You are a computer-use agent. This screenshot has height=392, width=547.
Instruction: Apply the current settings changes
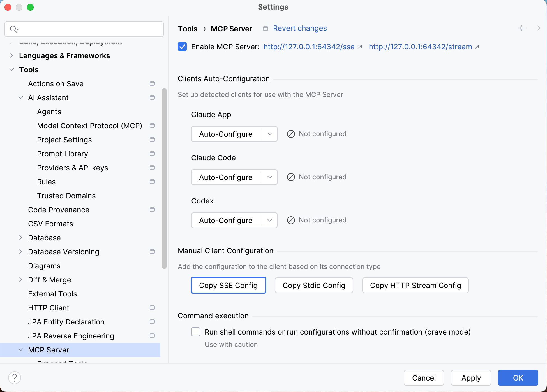471,377
